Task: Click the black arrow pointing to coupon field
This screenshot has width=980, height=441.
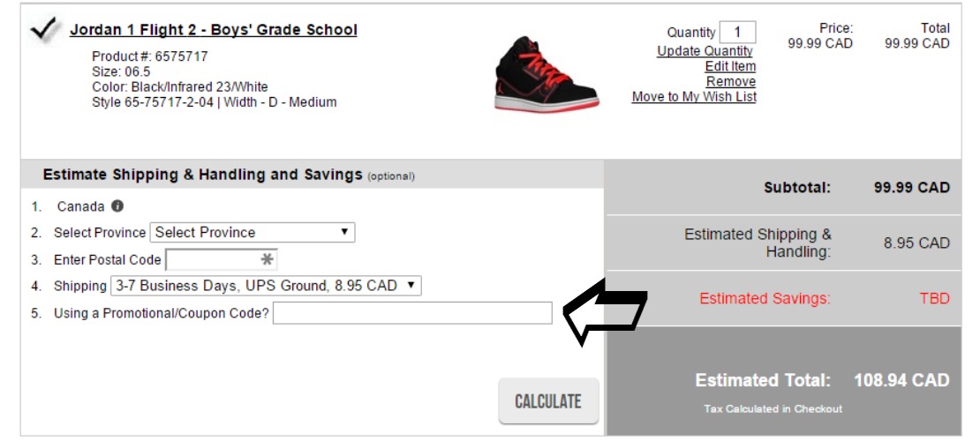Action: click(x=605, y=311)
